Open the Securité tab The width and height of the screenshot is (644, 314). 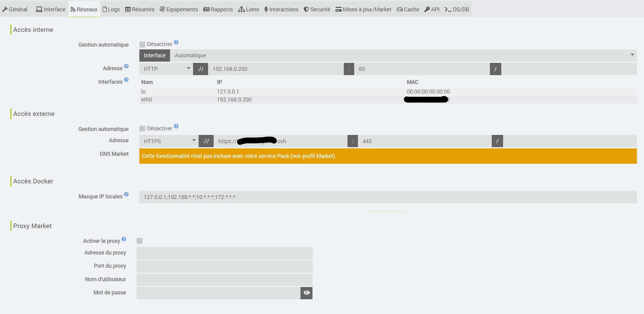click(x=317, y=9)
